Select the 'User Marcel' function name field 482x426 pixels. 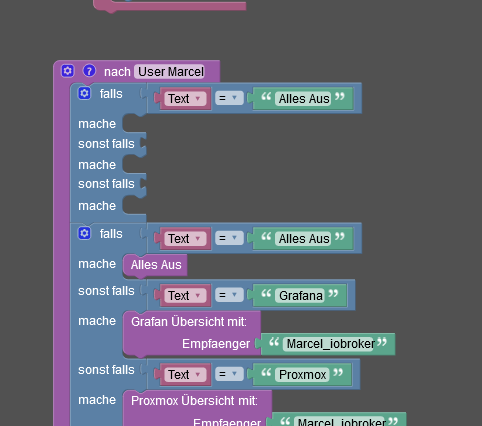point(170,72)
